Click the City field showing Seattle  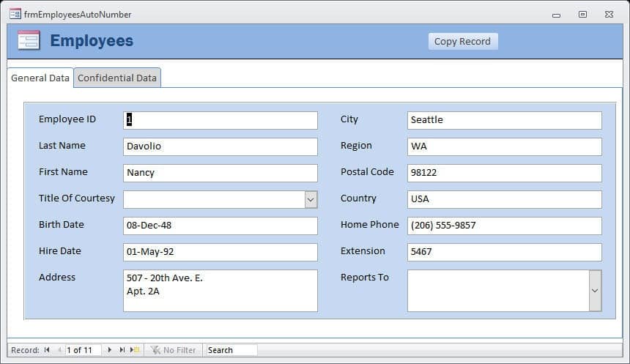[x=504, y=121]
